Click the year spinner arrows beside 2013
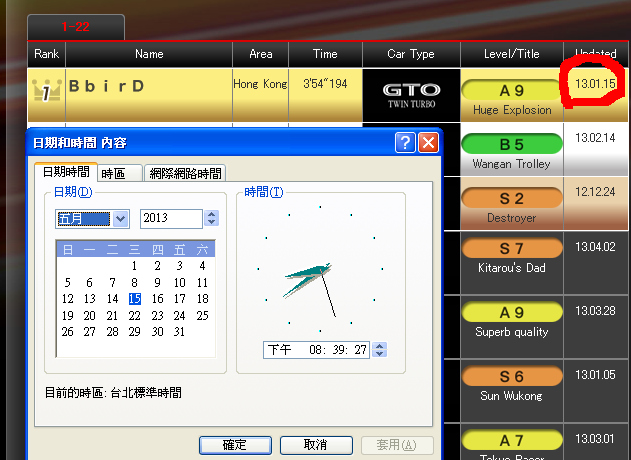The height and width of the screenshot is (460, 631). [211, 218]
